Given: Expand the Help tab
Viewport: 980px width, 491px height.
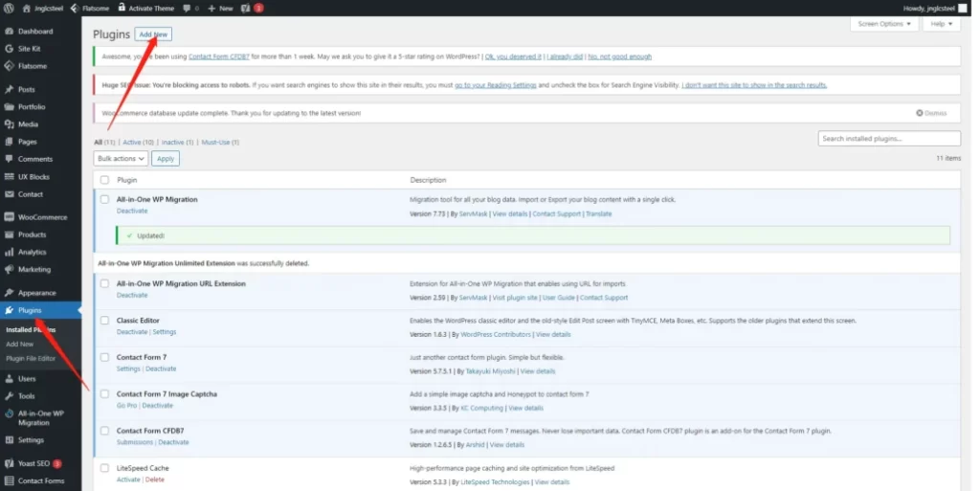Looking at the screenshot, I should [x=942, y=24].
